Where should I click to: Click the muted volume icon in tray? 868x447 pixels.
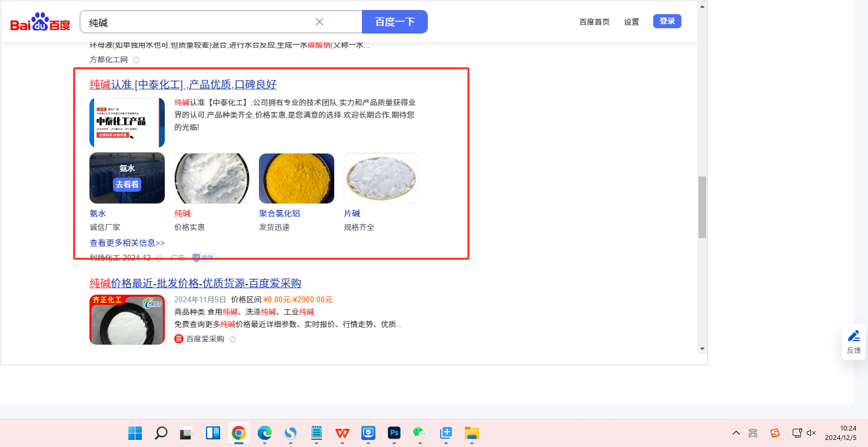(812, 433)
